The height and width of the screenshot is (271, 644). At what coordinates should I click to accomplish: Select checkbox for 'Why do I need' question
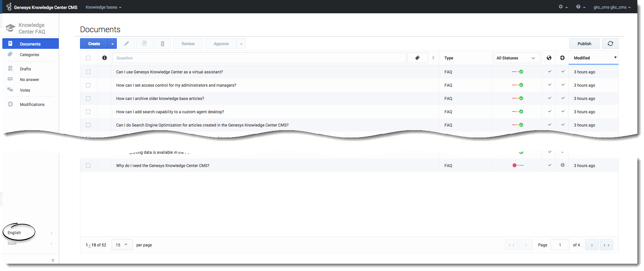click(88, 165)
